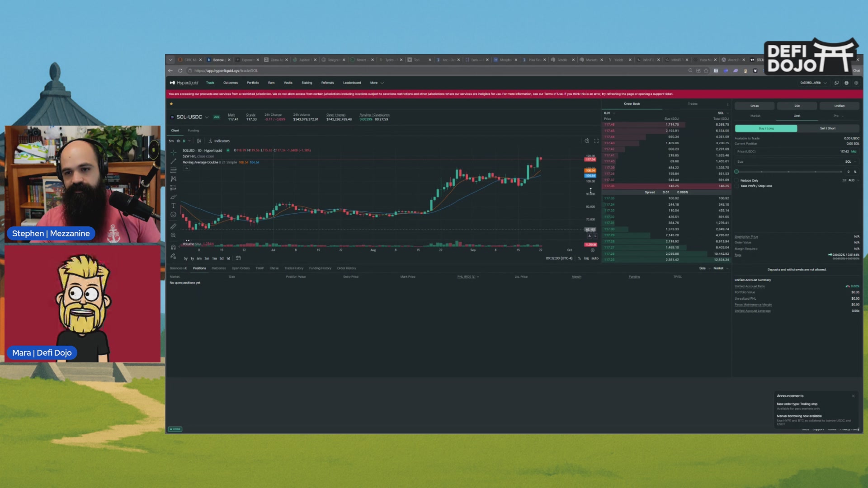Open the order book three-dot options menu
The height and width of the screenshot is (488, 868).
728,104
